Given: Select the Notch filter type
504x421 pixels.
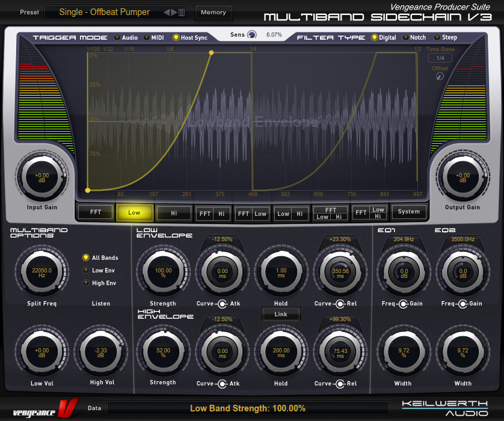Looking at the screenshot, I should [405, 37].
